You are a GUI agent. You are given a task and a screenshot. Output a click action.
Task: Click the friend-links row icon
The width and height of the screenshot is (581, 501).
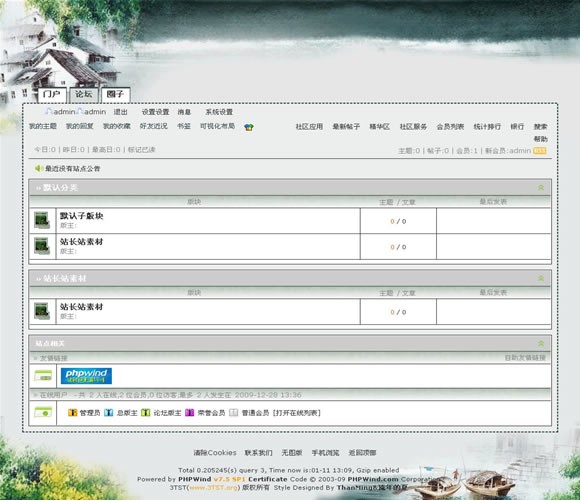pyautogui.click(x=43, y=376)
